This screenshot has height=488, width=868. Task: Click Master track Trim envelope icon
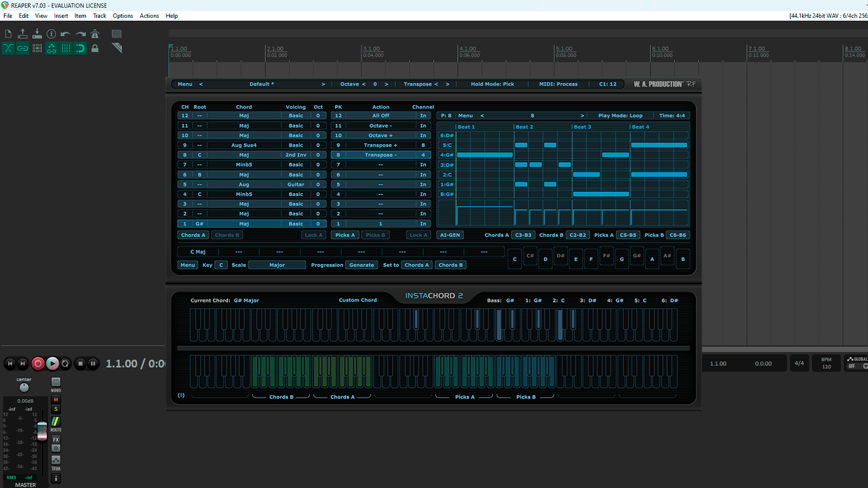(56, 459)
